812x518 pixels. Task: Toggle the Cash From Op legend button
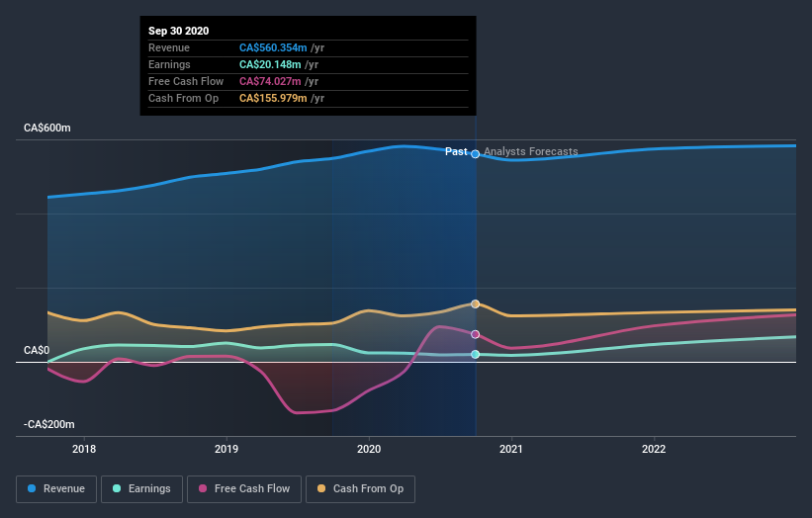[360, 489]
